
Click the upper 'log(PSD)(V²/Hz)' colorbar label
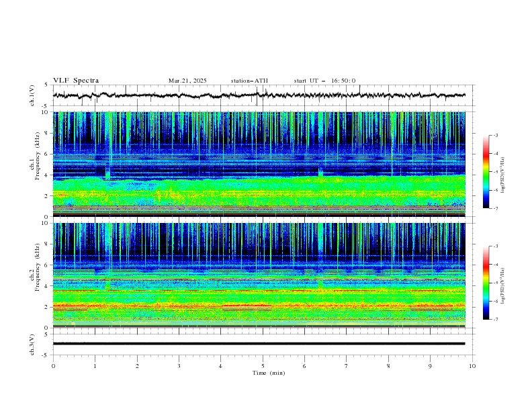coord(503,175)
